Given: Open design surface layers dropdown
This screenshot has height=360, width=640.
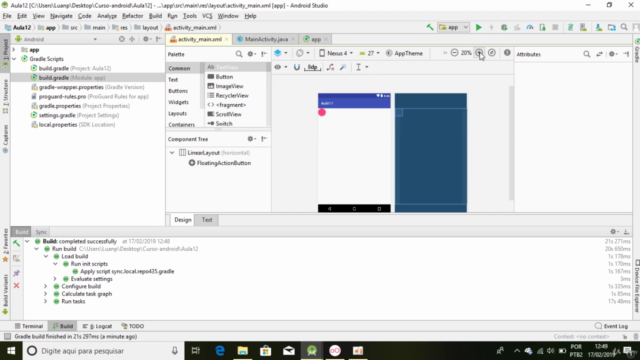Looking at the screenshot, I should [x=280, y=53].
